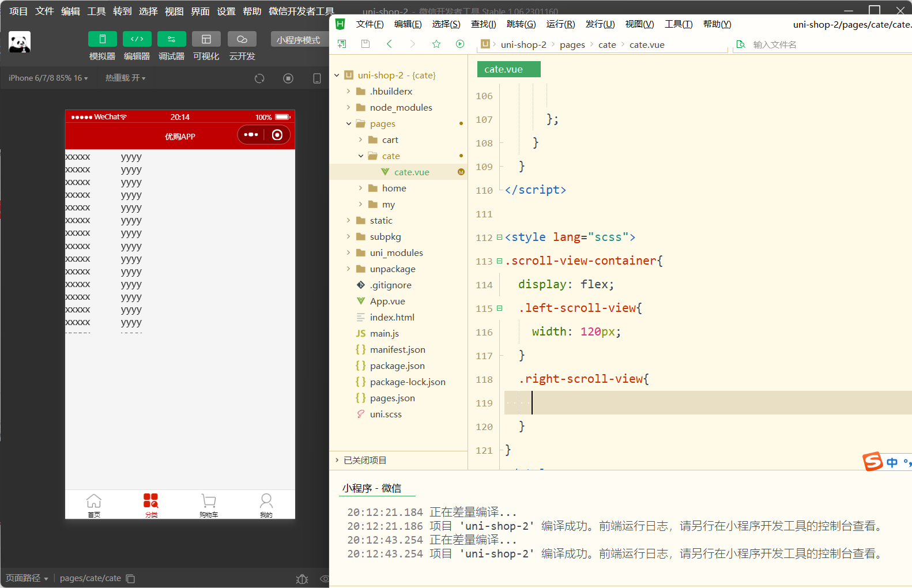
Task: Open the 我的 tab in the simulator
Action: 266,506
